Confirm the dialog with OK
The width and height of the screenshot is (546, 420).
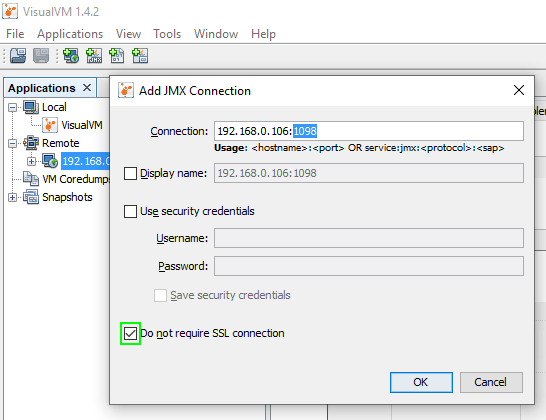pos(421,382)
